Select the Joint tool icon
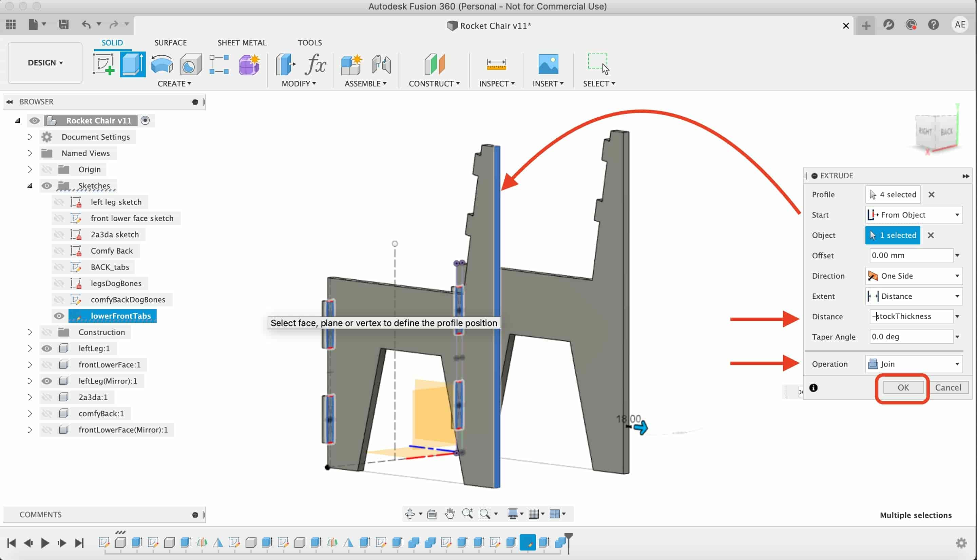The image size is (977, 560). pyautogui.click(x=381, y=64)
